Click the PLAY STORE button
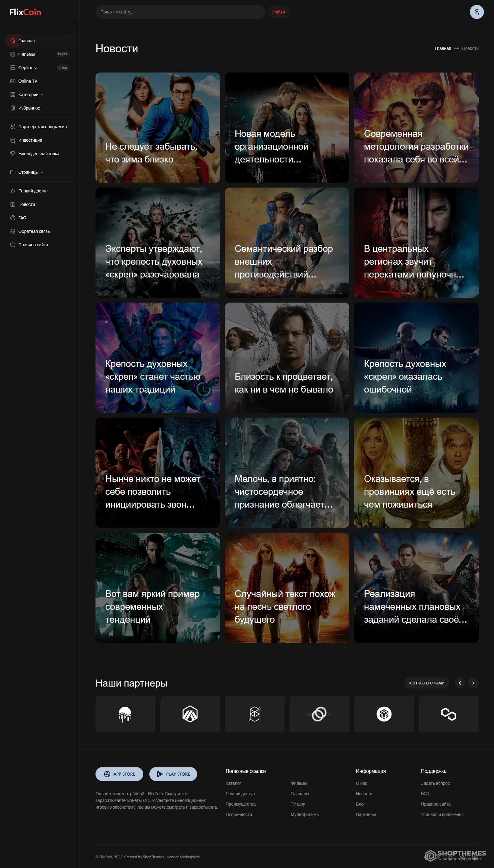This screenshot has width=494, height=868. pos(173,774)
